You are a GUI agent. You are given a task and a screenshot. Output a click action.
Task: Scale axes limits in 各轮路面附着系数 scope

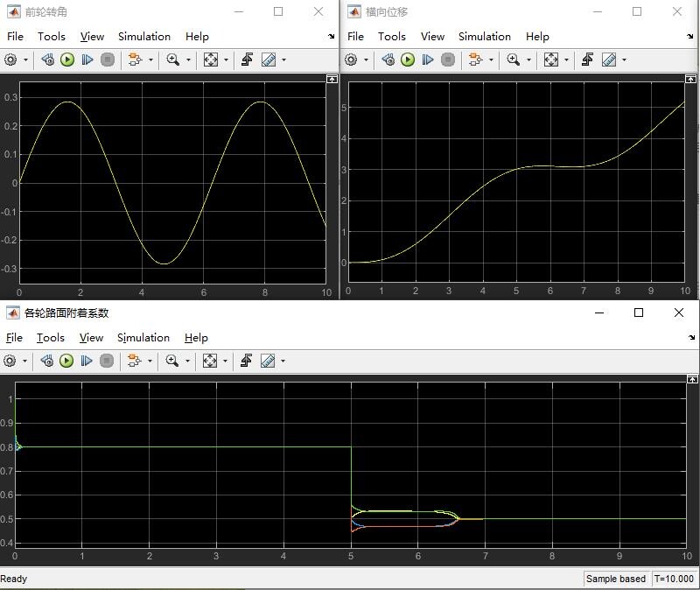[x=209, y=361]
